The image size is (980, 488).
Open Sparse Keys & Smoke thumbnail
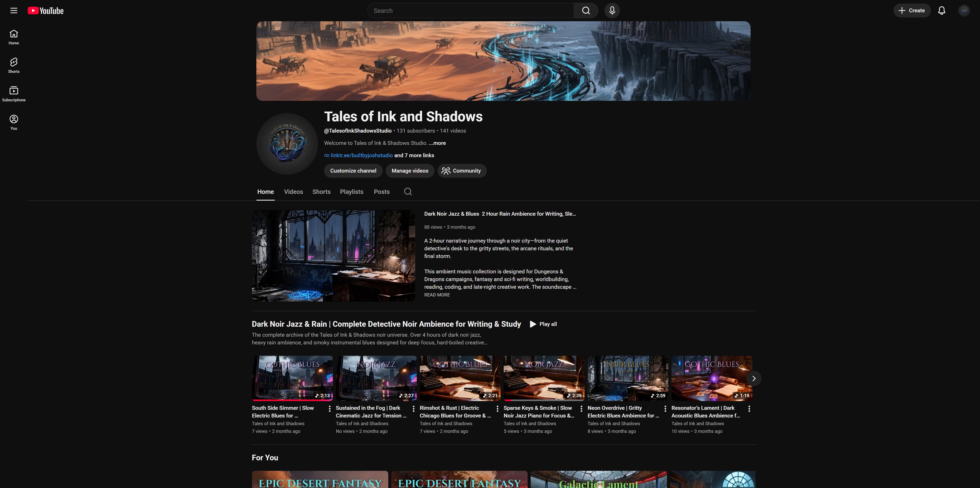coord(544,379)
